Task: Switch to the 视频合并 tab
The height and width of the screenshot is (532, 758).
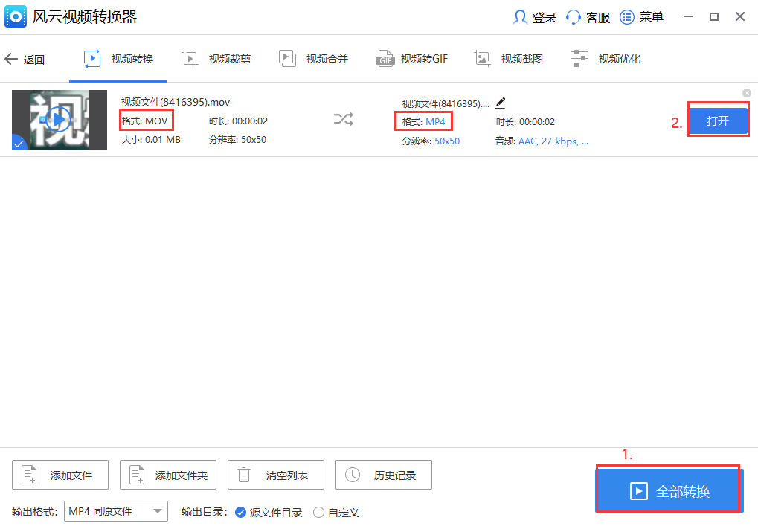Action: pos(314,59)
